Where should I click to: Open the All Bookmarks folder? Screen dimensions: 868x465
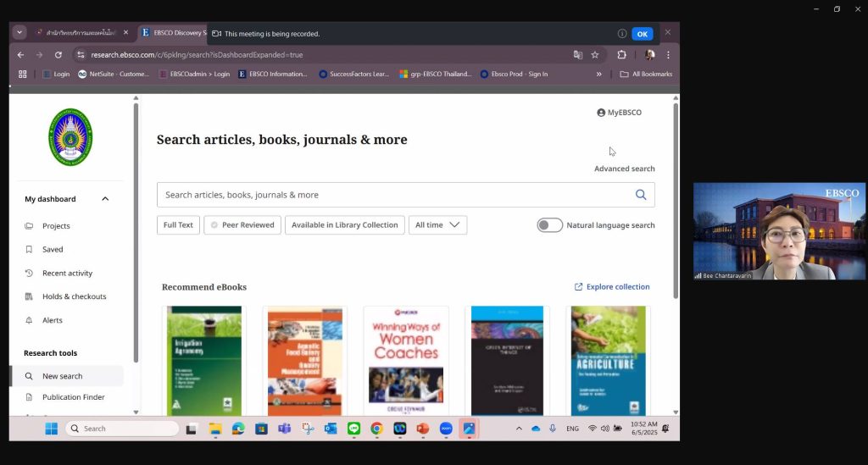[646, 74]
